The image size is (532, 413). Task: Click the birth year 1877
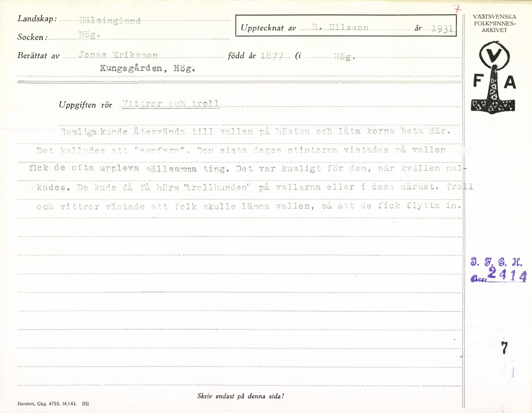[x=272, y=56]
